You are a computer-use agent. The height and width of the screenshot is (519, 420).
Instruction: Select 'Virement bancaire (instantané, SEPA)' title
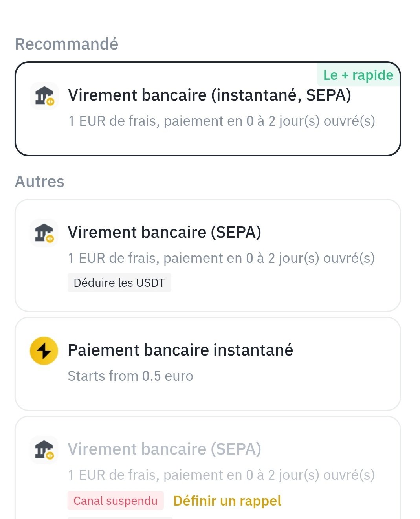209,95
